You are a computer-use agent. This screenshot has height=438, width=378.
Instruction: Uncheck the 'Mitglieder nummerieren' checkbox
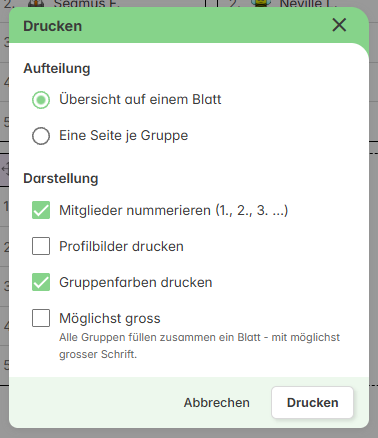coord(41,210)
